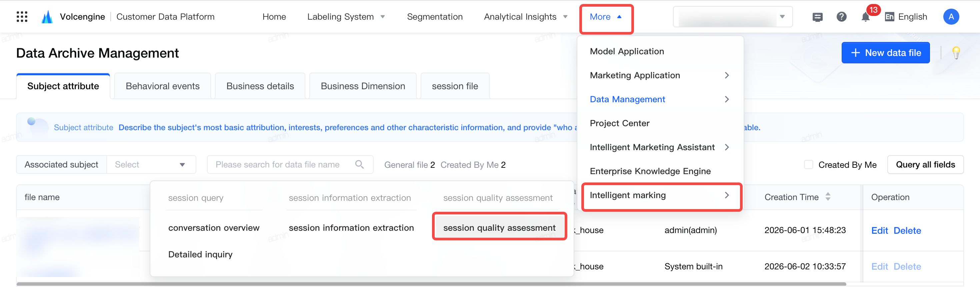Open the messages chat icon
This screenshot has width=980, height=287.
[x=817, y=17]
